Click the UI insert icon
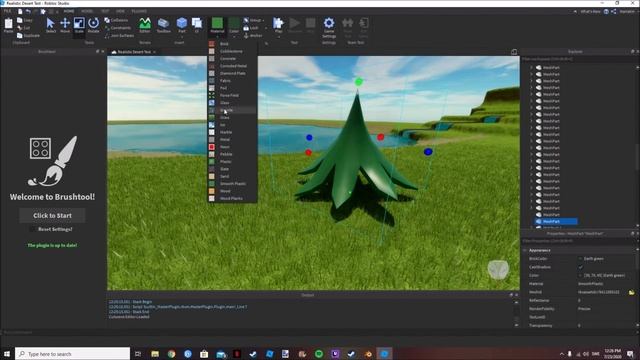Viewport: 640px width, 360px height. pos(197,23)
